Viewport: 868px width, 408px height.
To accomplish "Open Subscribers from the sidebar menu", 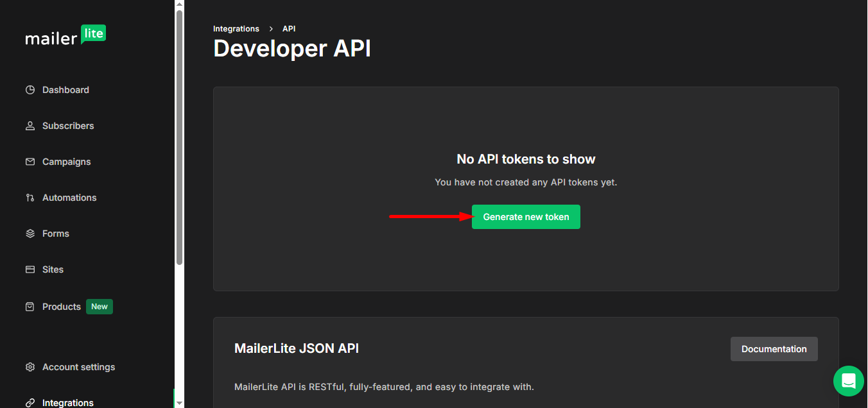I will point(68,126).
